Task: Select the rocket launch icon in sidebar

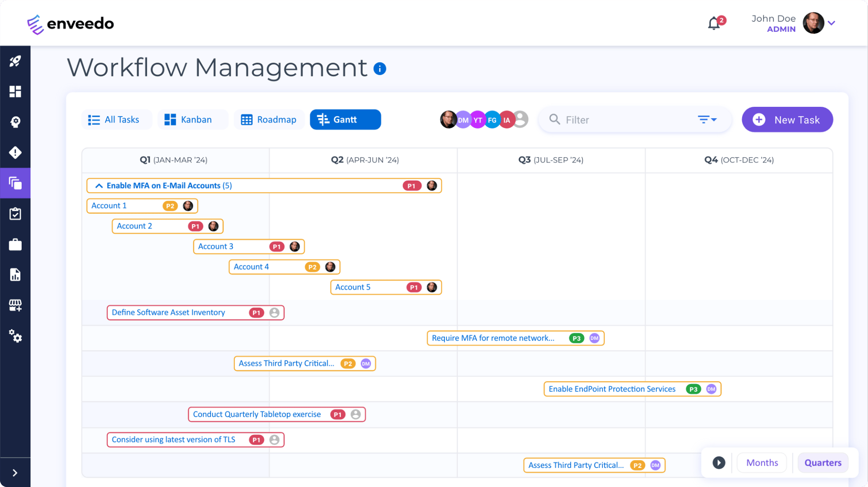Action: click(x=16, y=61)
